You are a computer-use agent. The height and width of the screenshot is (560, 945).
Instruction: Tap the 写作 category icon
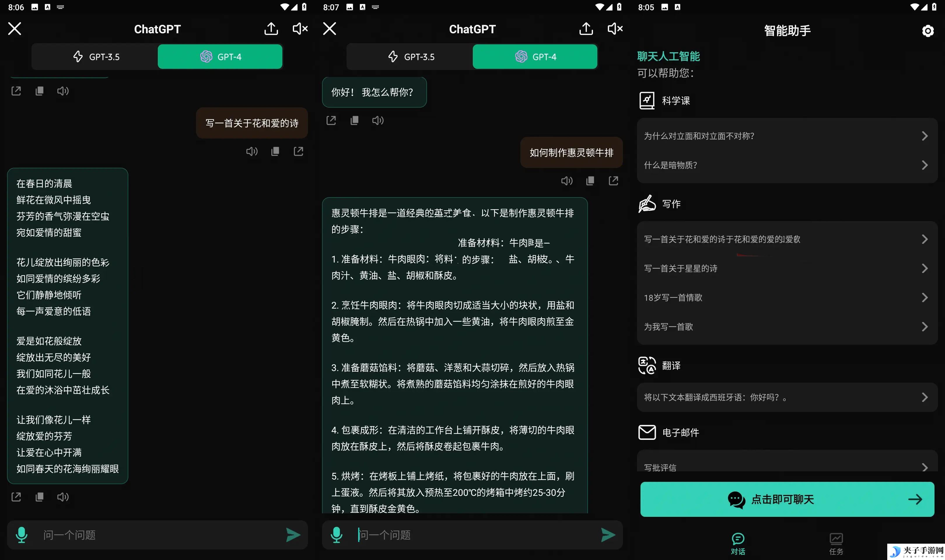point(647,204)
